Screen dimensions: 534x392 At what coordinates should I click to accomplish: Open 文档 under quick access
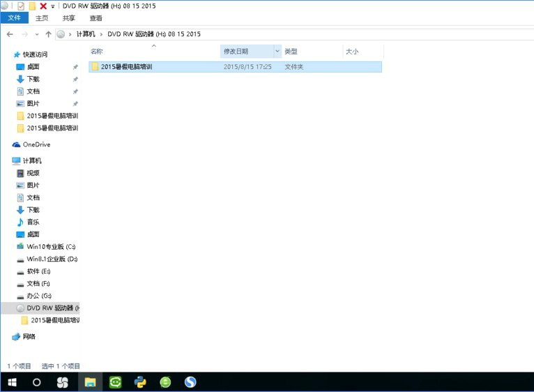[33, 91]
